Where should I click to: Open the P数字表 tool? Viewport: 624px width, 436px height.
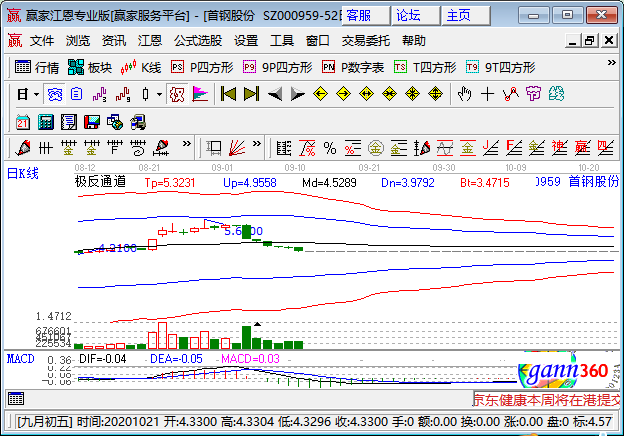click(x=353, y=67)
